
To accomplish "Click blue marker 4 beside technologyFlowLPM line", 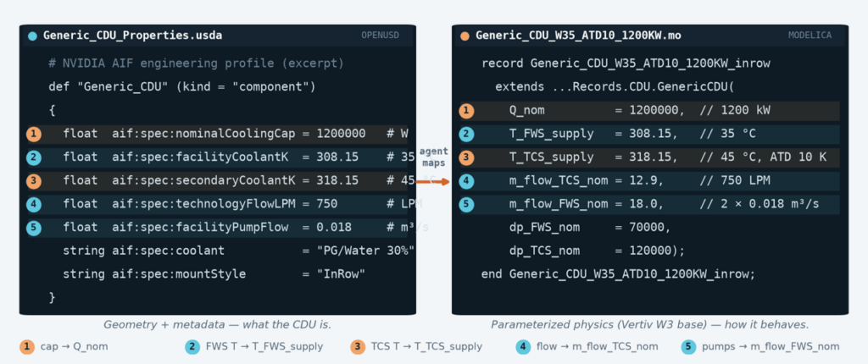I will [x=34, y=204].
